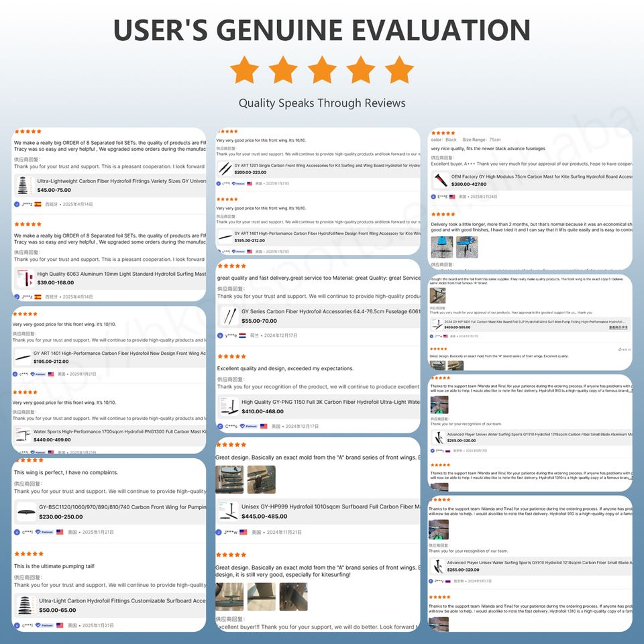This screenshot has width=644, height=644.
Task: Click the 'USER'S GENUINE EVALUATION' heading
Action: click(321, 30)
